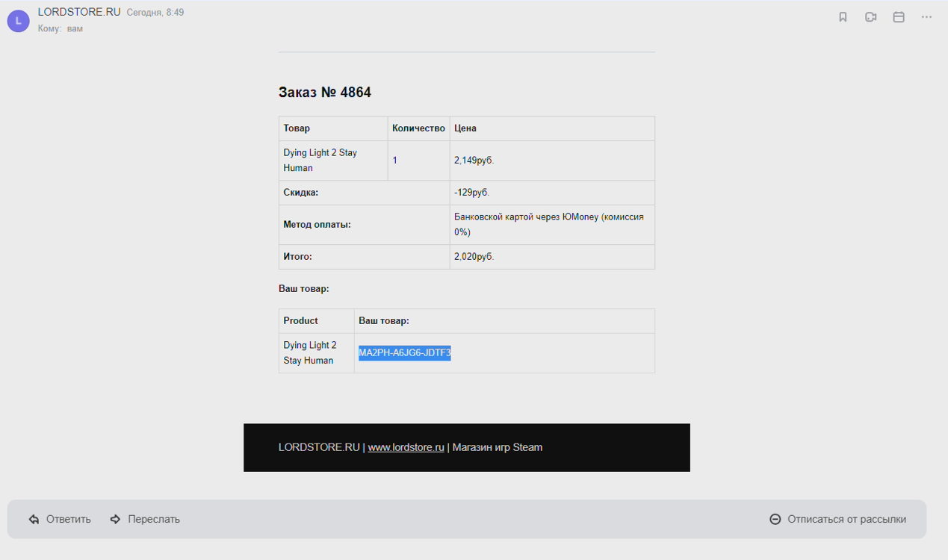Click the highlighted key MA2PH-A6JG6-JDTF3
The height and width of the screenshot is (560, 948).
405,353
